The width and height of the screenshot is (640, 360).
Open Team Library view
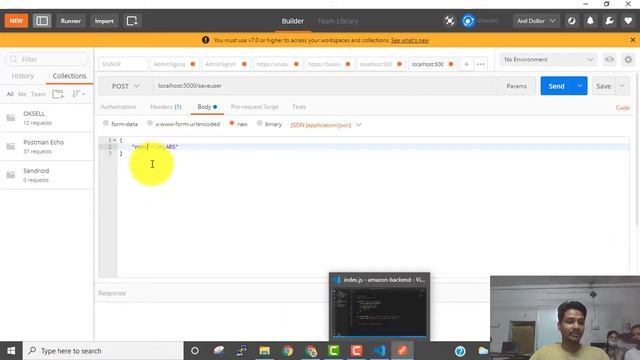tap(338, 21)
